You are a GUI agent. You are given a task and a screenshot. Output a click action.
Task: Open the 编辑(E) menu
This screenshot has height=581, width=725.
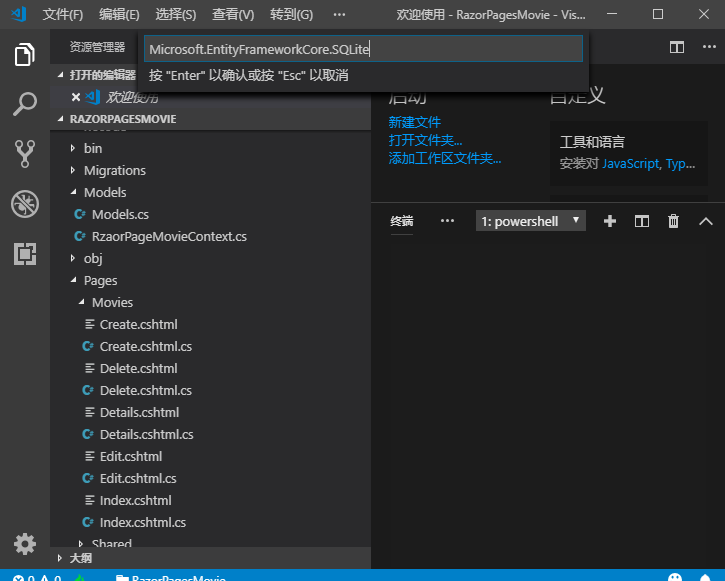click(x=119, y=15)
